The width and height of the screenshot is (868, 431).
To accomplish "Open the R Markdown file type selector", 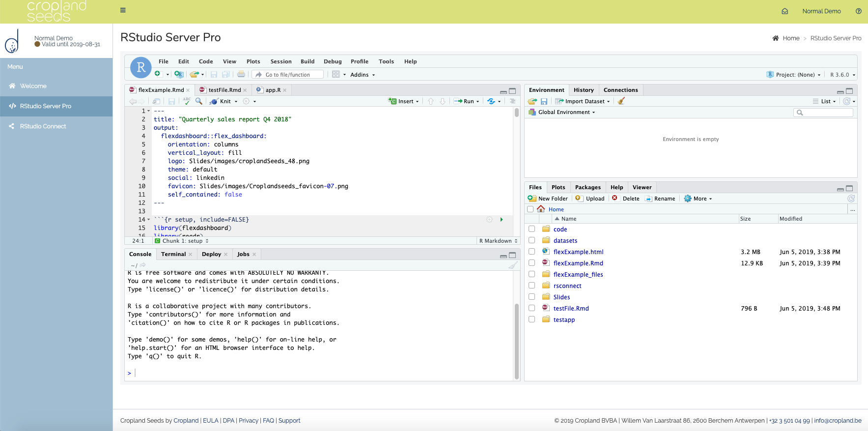I will tap(498, 241).
